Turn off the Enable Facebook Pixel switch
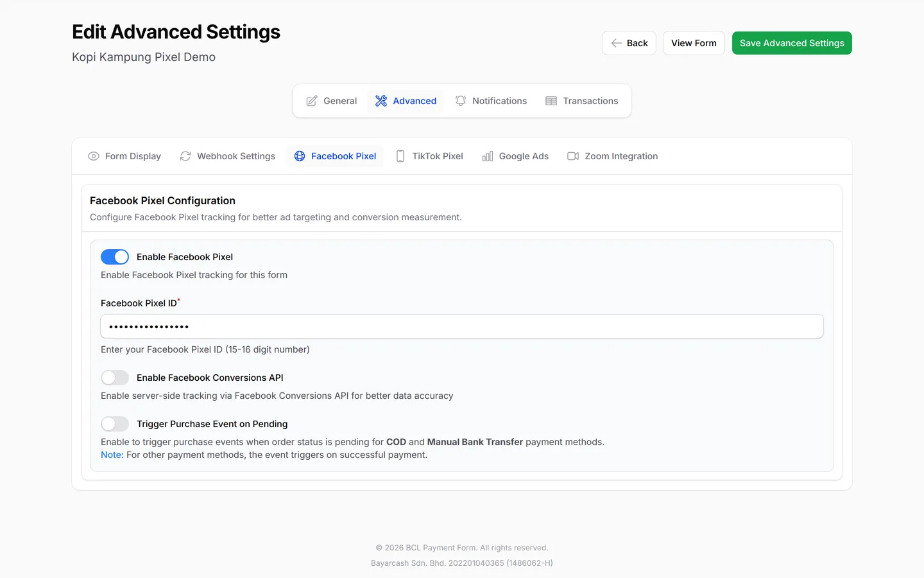 tap(115, 257)
